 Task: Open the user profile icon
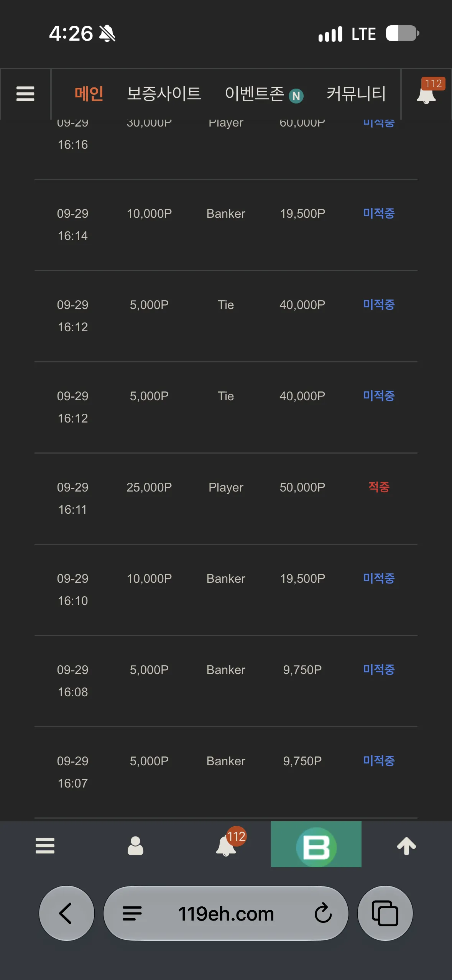135,845
